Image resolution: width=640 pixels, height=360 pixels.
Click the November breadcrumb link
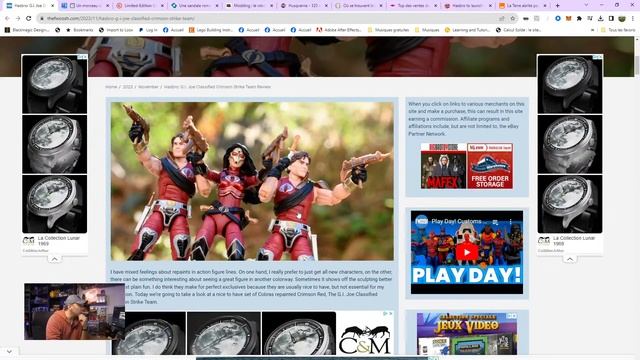pos(148,87)
